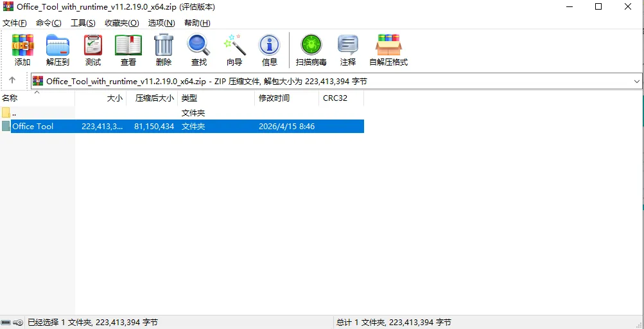
Task: Sort by the 名称 column header
Action: click(37, 98)
